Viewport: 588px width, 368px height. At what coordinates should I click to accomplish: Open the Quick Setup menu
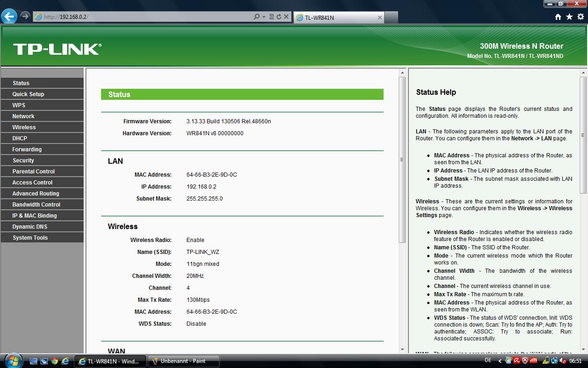pyautogui.click(x=42, y=94)
